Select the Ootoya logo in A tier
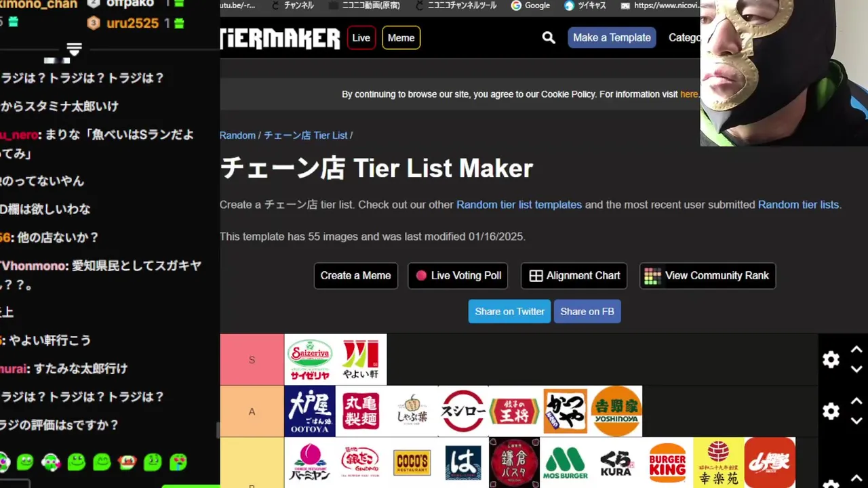868x488 pixels. point(310,411)
